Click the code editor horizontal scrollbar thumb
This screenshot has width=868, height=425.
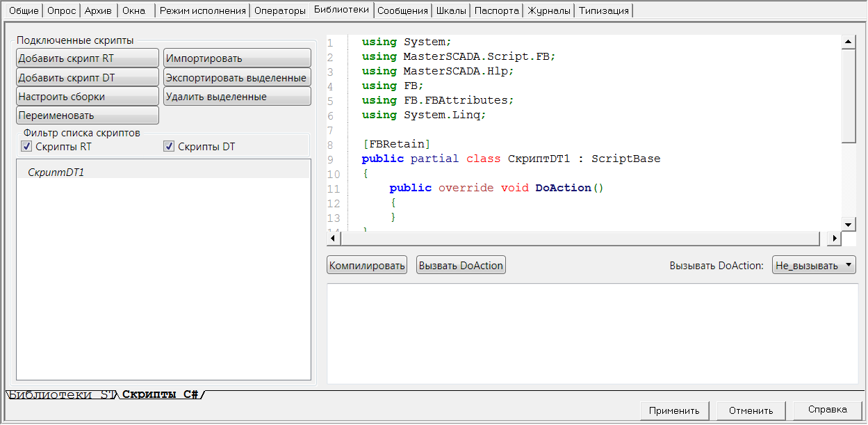click(x=580, y=239)
